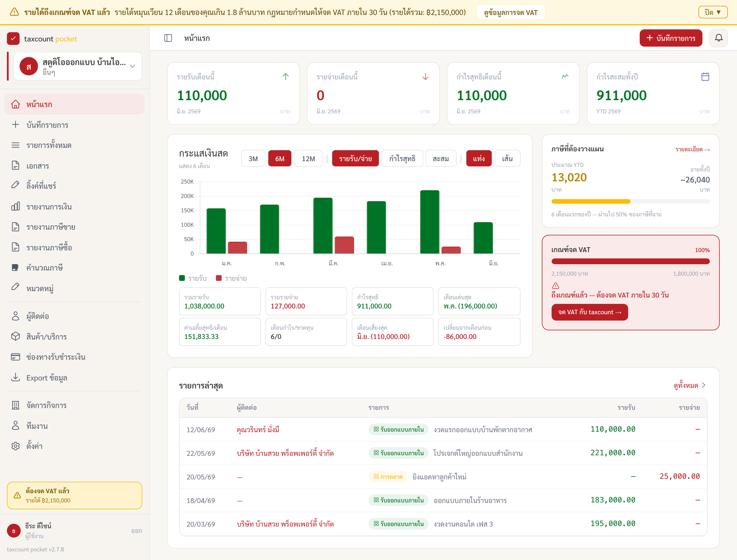Select the 12M chart range
This screenshot has height=560, width=737.
(308, 158)
